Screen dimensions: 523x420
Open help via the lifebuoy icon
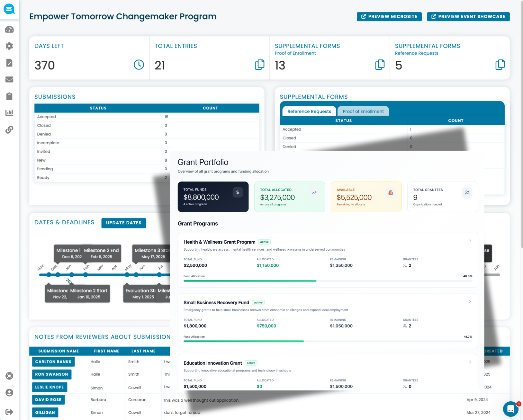click(9, 376)
